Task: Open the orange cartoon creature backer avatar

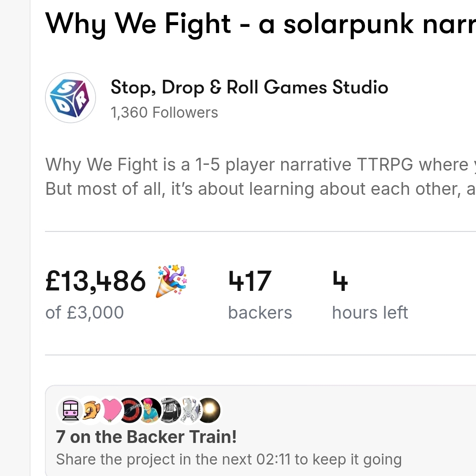Action: 91,410
